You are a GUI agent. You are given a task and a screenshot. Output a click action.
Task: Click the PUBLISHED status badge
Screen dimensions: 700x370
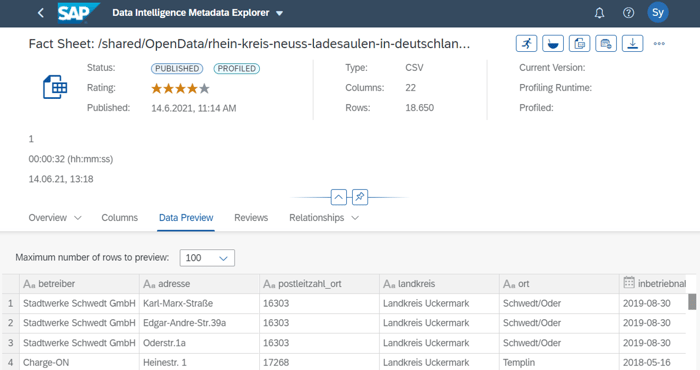(177, 68)
